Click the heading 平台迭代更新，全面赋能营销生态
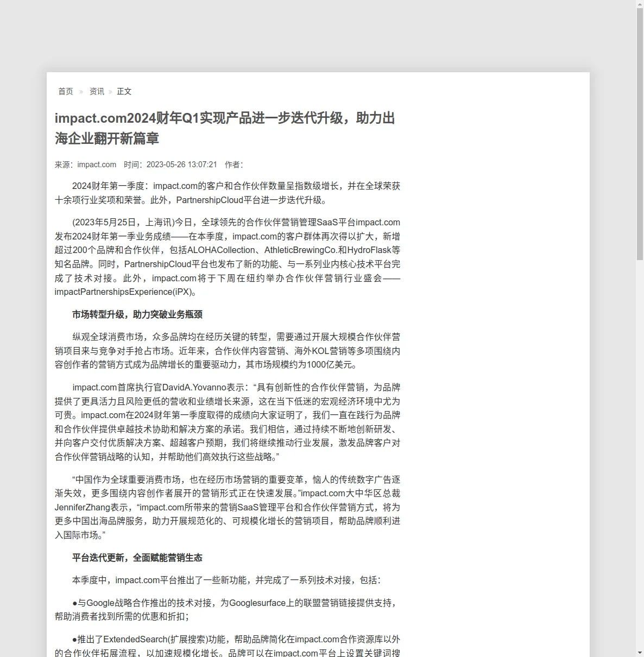 coord(137,558)
